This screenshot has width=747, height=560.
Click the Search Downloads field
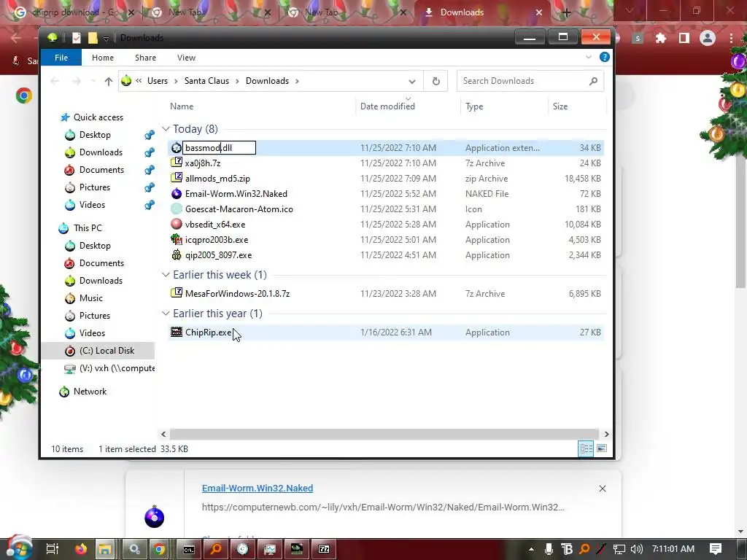530,81
